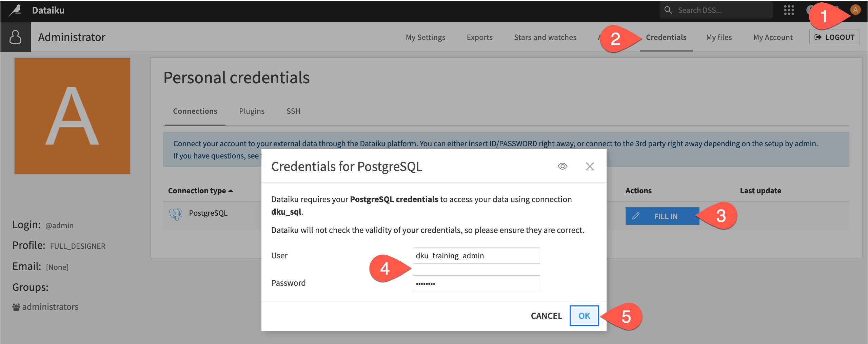Confirm credentials with OK button
868x344 pixels.
point(584,316)
